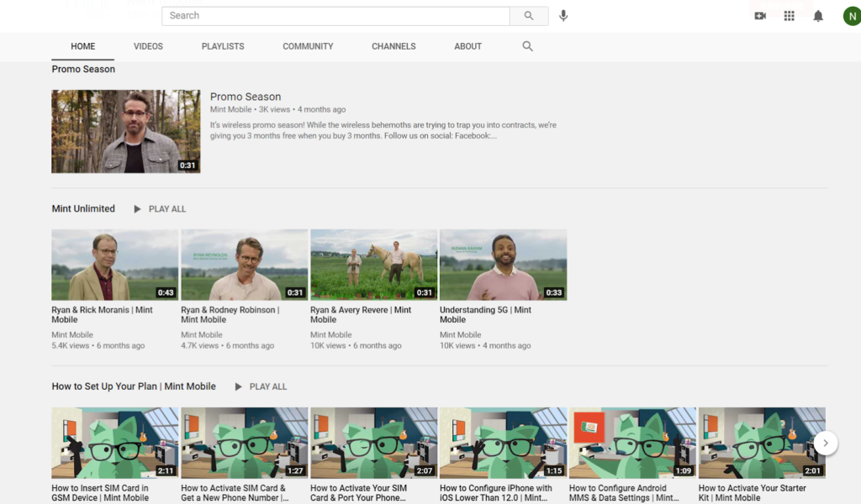Play all How to Set Up videos
This screenshot has width=861, height=504.
[x=261, y=387]
